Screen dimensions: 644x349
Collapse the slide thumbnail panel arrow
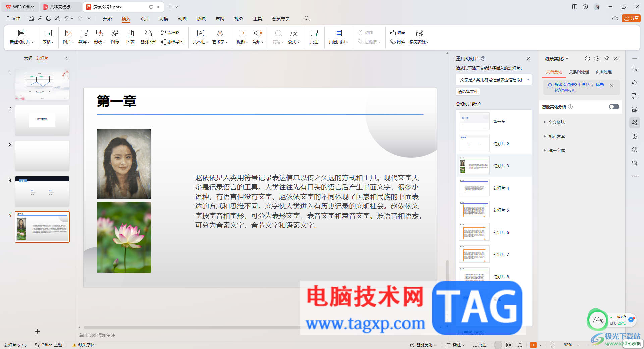click(67, 58)
